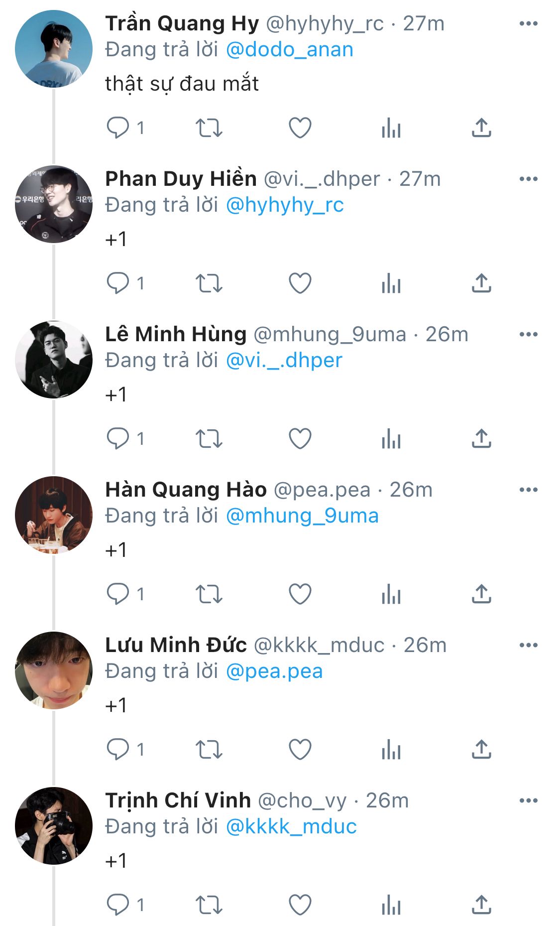Open the @kkkk_mduc mention link
This screenshot has height=926, width=560.
(x=291, y=827)
